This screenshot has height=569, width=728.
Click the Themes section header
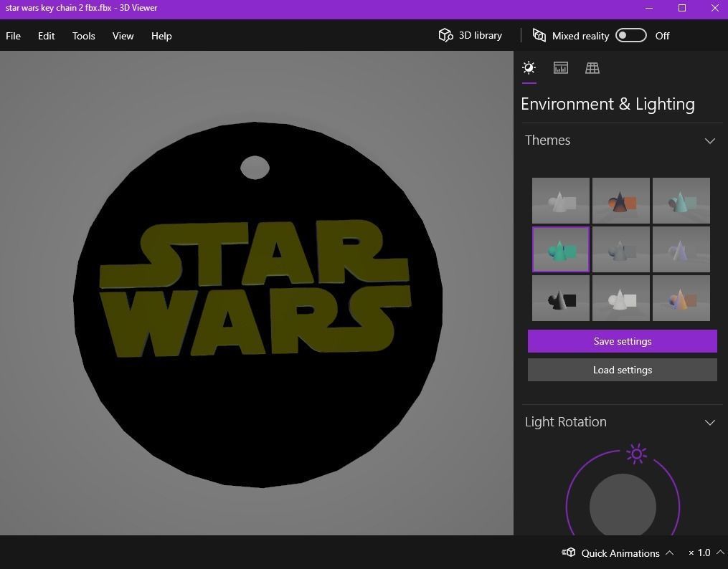click(x=622, y=140)
